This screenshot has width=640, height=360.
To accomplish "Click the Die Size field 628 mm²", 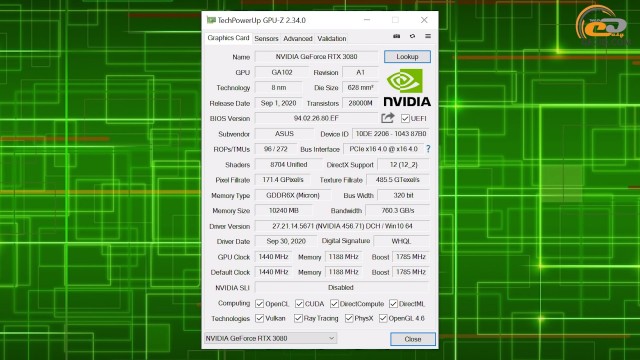I will 360,88.
